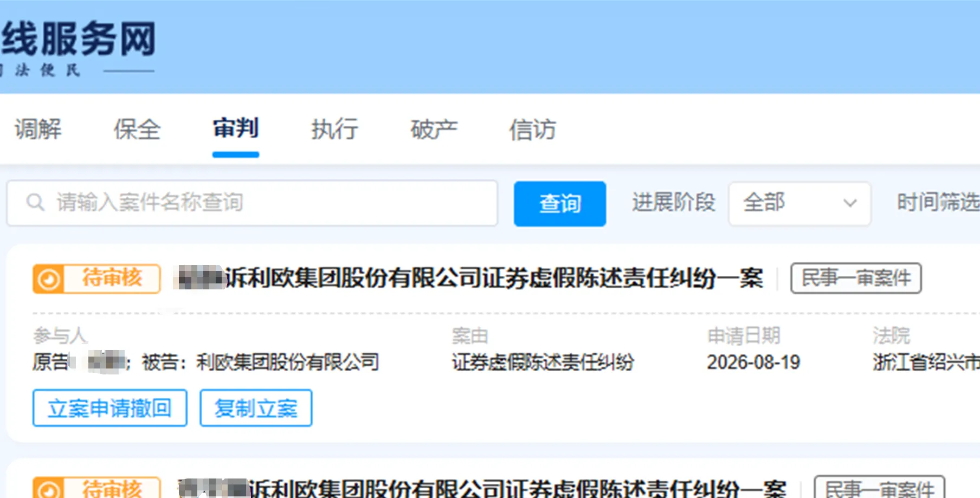This screenshot has width=980, height=498.
Task: Click the first case's 民事一审案件 tag
Action: [856, 279]
